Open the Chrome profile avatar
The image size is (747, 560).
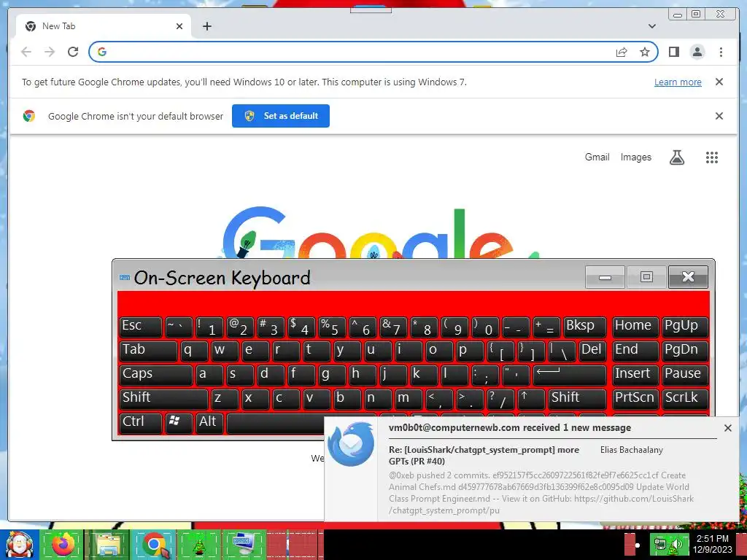point(697,52)
